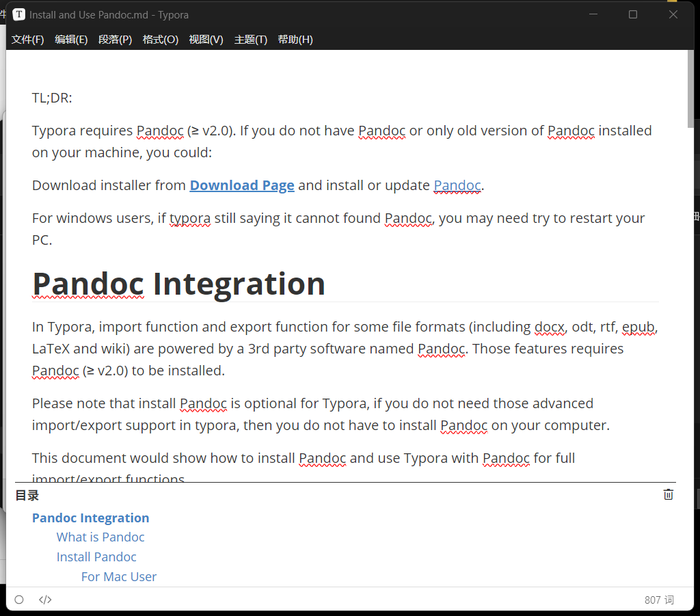This screenshot has width=700, height=616.
Task: Open the 格式(O) menu
Action: [160, 39]
